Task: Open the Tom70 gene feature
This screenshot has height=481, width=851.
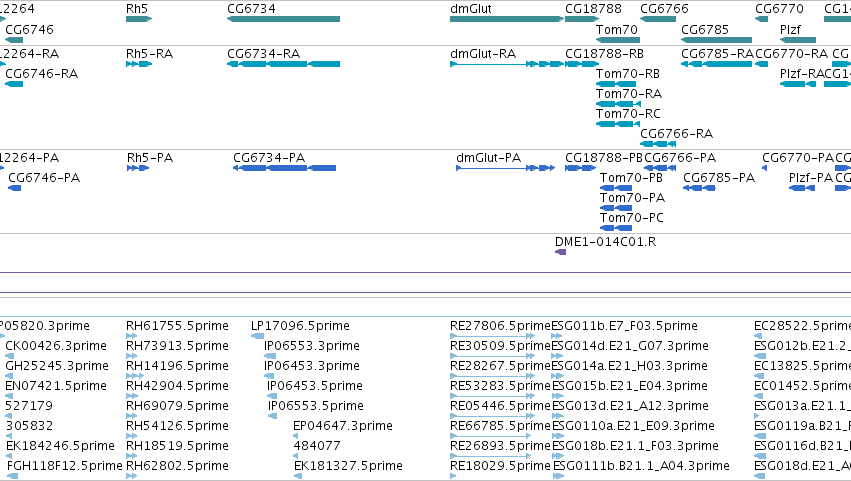Action: (x=618, y=40)
